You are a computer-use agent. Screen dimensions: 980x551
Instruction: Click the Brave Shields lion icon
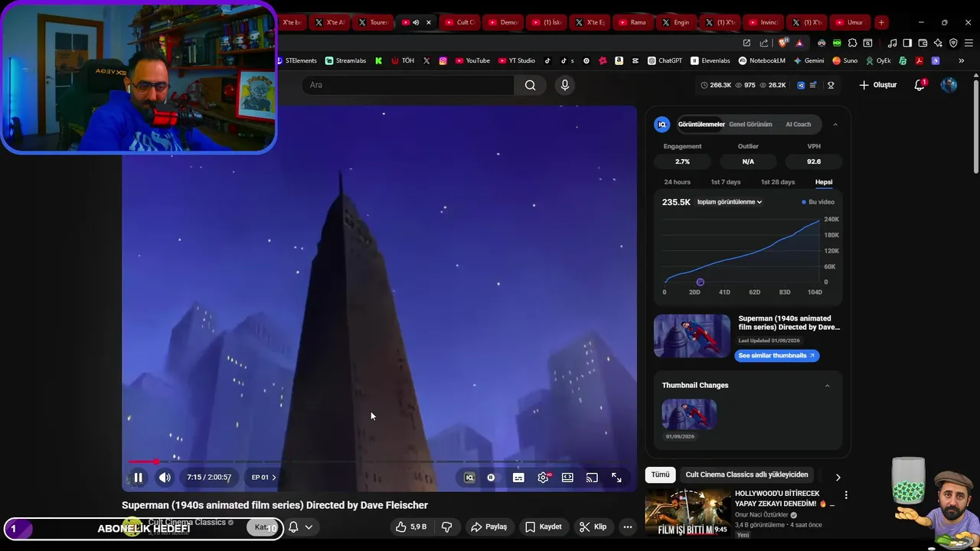[782, 43]
